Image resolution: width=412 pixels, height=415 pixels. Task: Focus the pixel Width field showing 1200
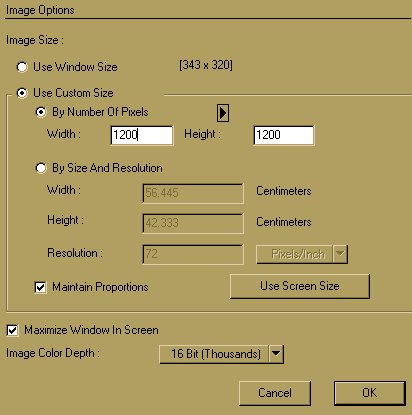(x=142, y=135)
